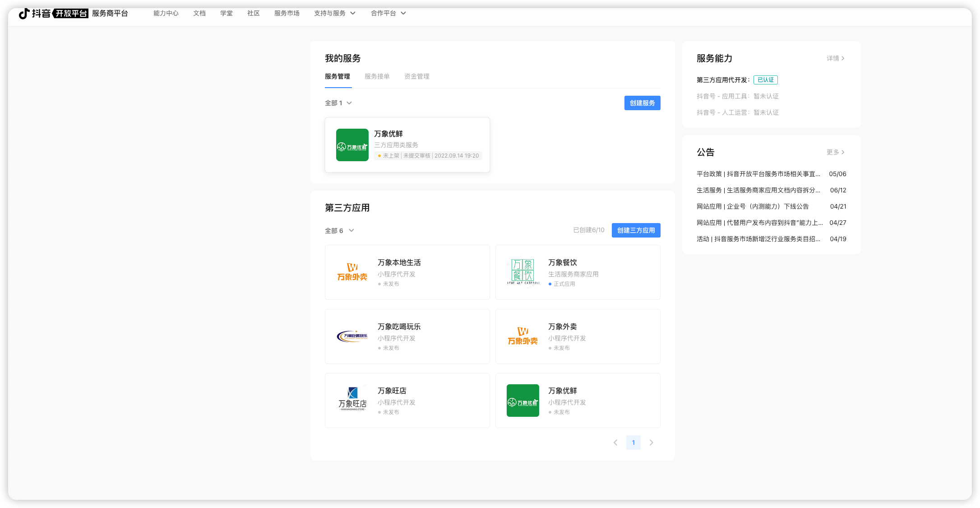The image size is (980, 508).
Task: Click the 万象外卖 app title
Action: (x=563, y=326)
